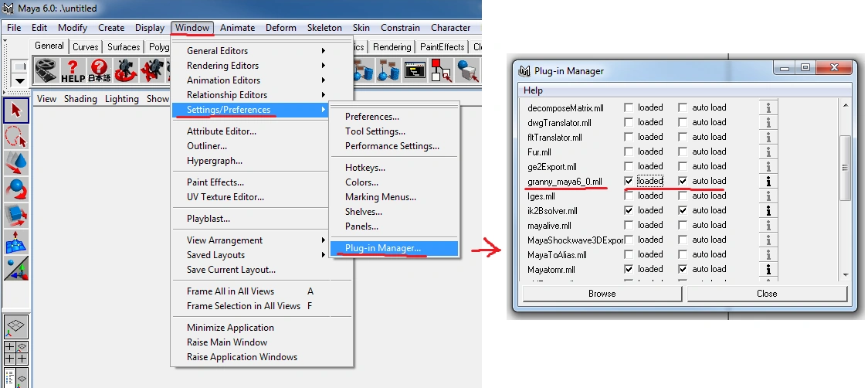The width and height of the screenshot is (868, 388).
Task: Click the Show Manipulator tool icon
Action: 16,268
